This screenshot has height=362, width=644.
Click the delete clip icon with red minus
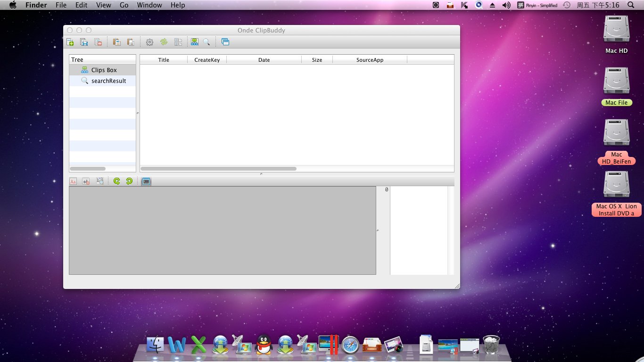point(98,42)
